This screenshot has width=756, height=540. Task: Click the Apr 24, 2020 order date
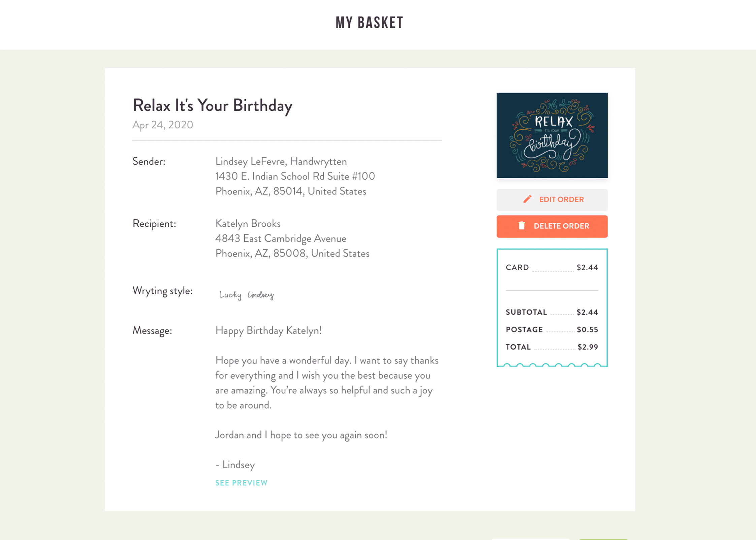pos(163,125)
